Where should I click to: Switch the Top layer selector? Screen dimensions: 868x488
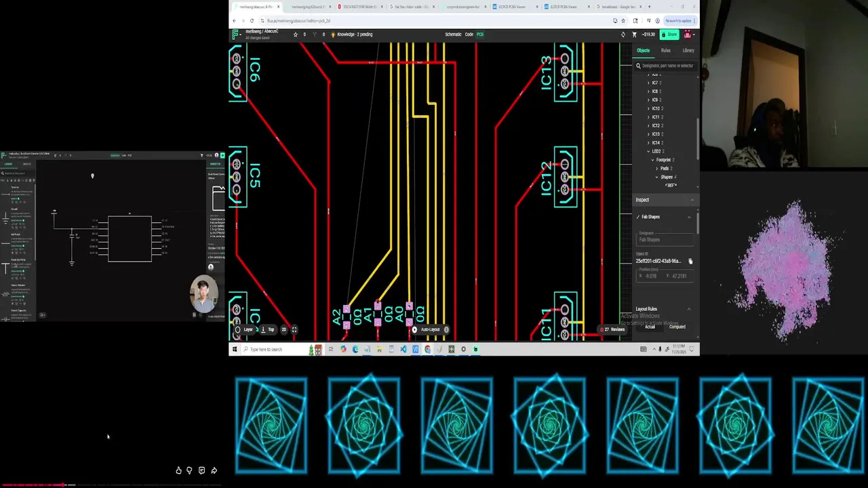[267, 330]
